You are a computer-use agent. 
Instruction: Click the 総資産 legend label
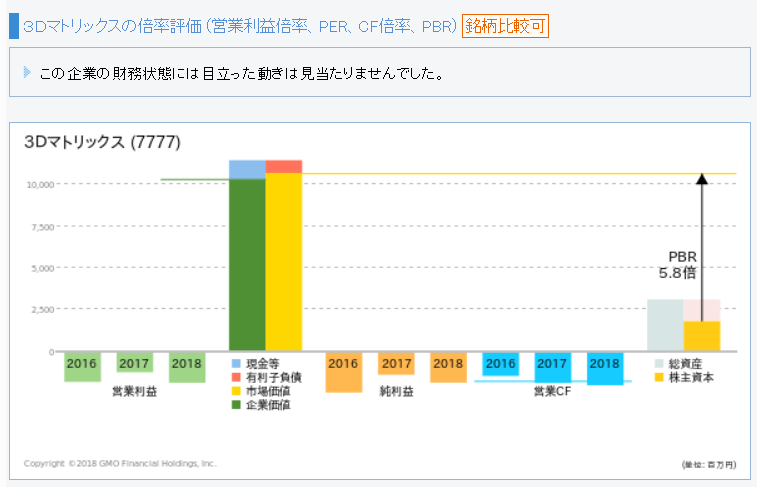tap(686, 363)
